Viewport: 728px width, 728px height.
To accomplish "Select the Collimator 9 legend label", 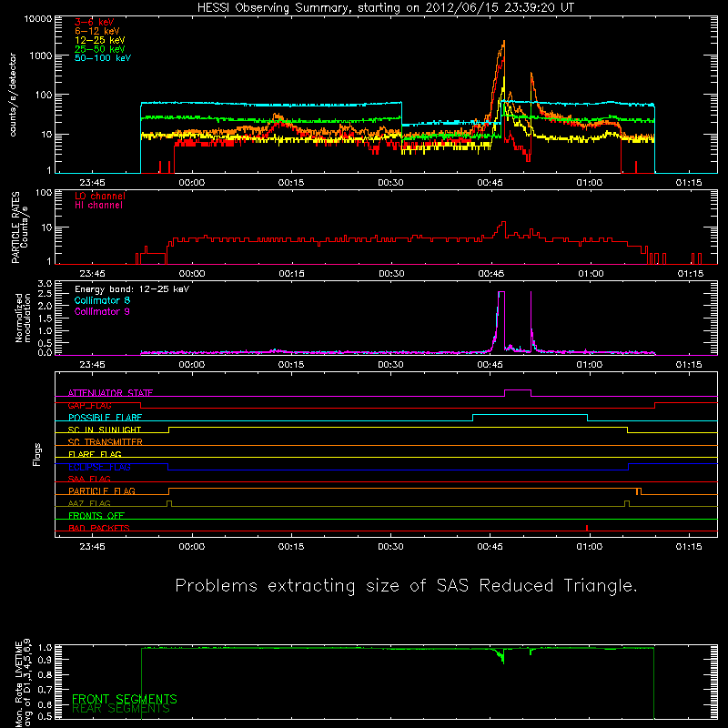I will (x=102, y=311).
